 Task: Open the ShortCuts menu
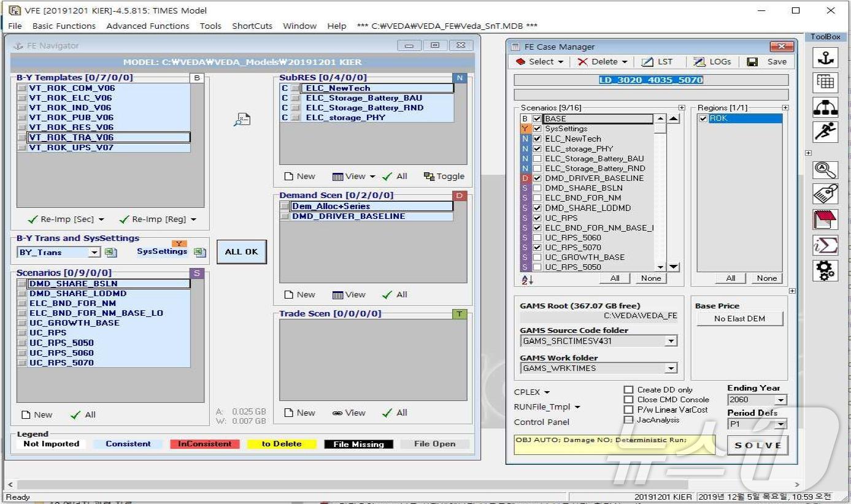tap(252, 26)
